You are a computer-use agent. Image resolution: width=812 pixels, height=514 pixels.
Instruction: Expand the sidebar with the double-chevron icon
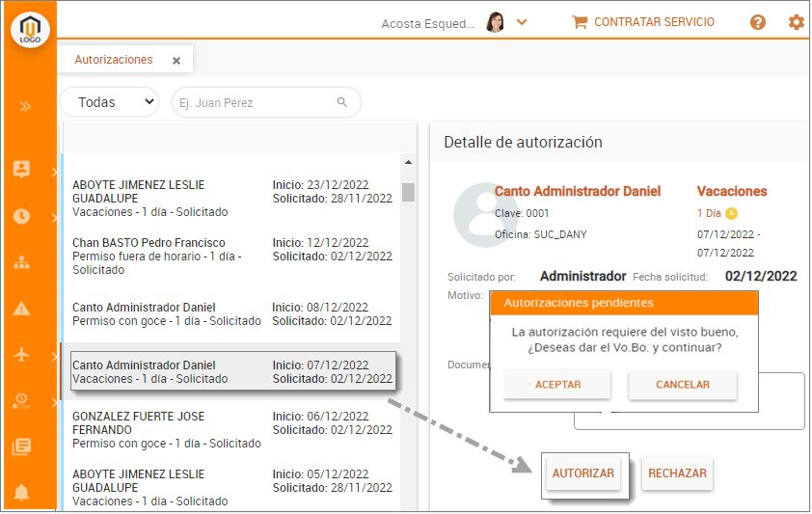pyautogui.click(x=25, y=106)
